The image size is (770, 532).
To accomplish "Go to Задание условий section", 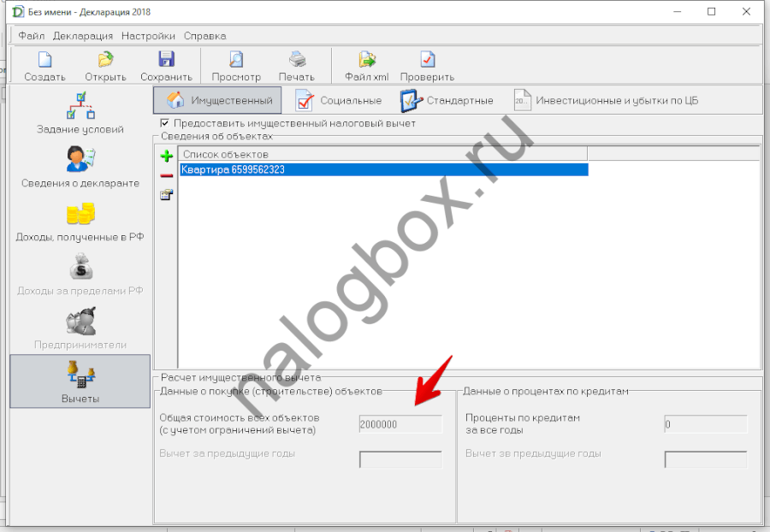I will pos(80,112).
